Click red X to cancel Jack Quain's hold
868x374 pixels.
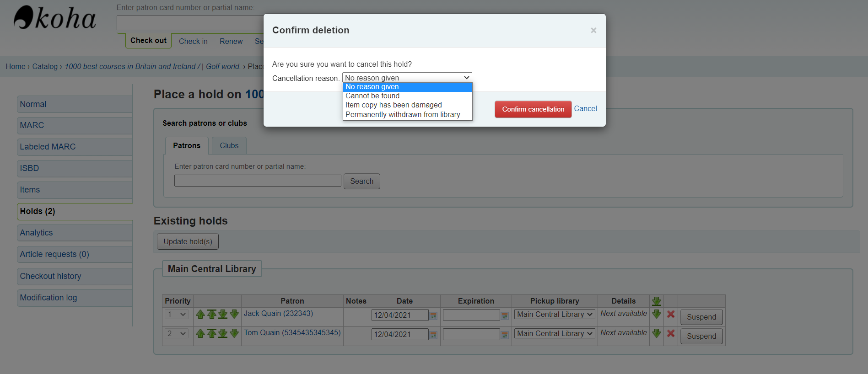[671, 314]
